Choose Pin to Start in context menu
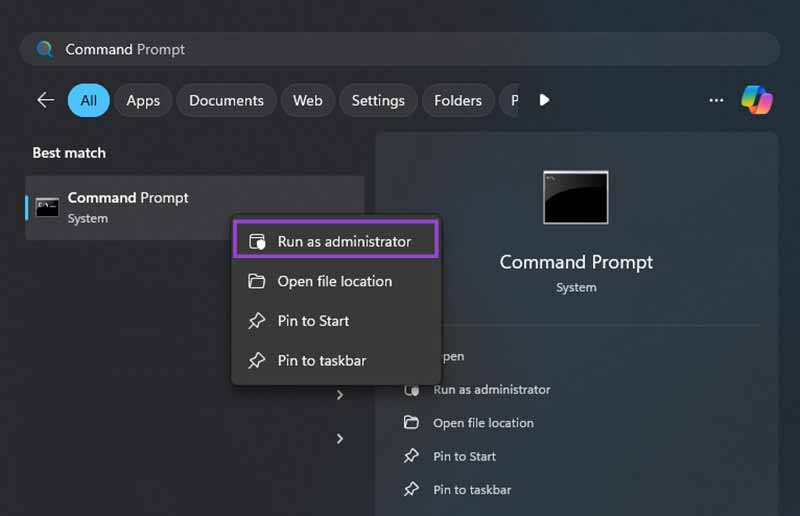 [x=336, y=321]
